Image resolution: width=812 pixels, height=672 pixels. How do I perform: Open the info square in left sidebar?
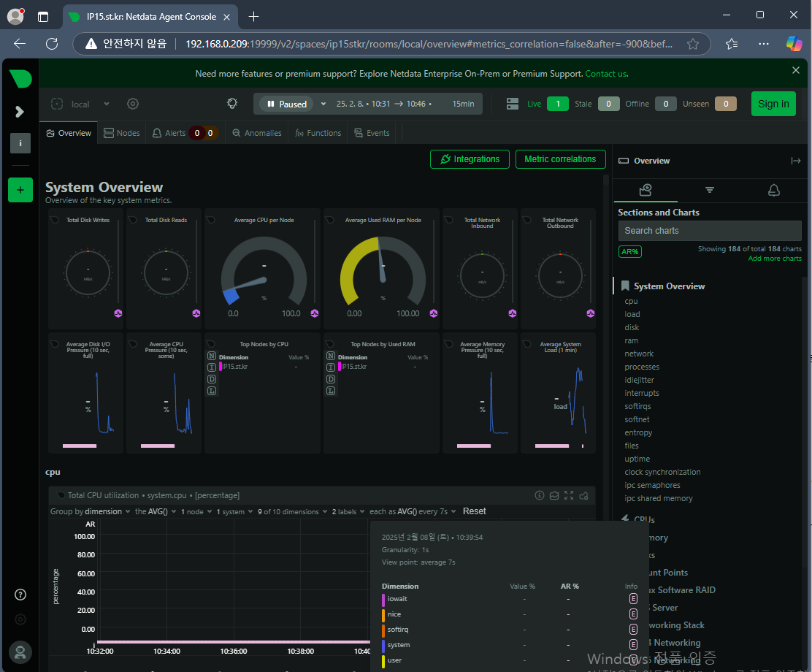point(20,143)
